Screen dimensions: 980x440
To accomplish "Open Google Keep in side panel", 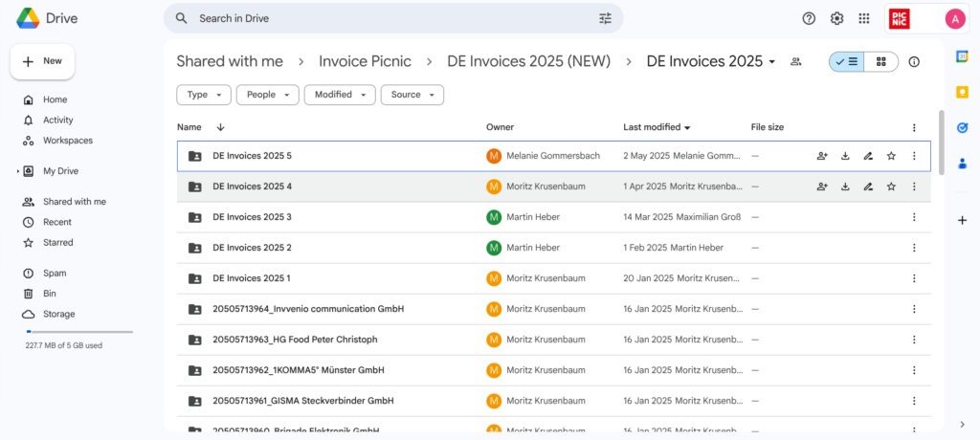I will pyautogui.click(x=963, y=92).
